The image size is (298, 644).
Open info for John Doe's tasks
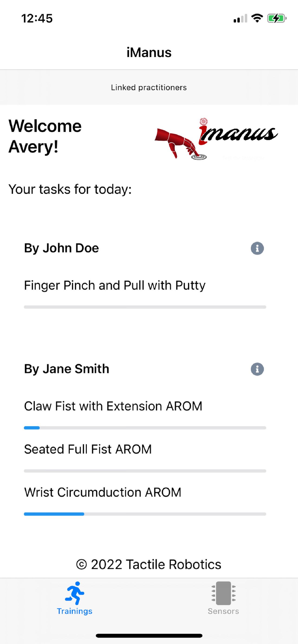pos(257,248)
